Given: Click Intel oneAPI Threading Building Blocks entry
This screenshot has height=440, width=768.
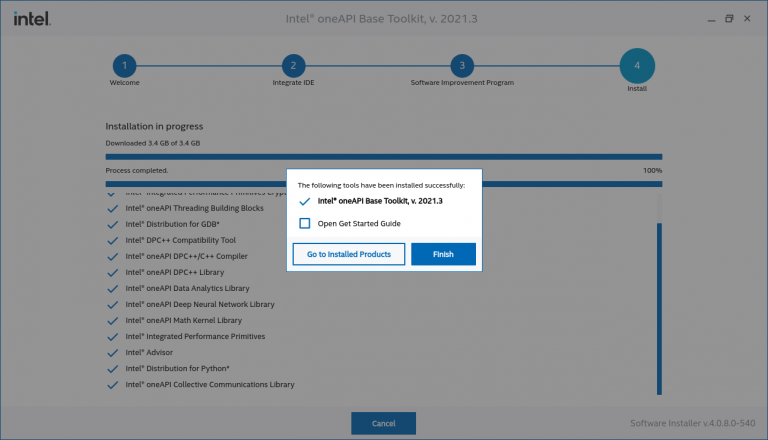Looking at the screenshot, I should (x=194, y=208).
